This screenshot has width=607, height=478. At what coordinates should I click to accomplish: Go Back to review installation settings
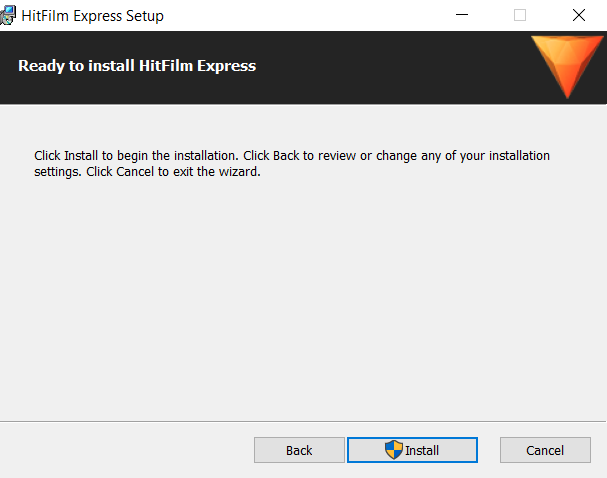click(299, 450)
